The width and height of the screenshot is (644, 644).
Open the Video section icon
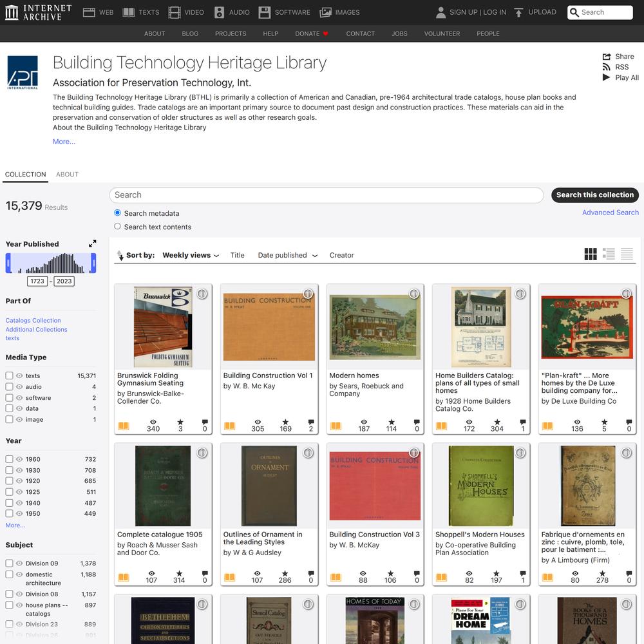coord(174,12)
